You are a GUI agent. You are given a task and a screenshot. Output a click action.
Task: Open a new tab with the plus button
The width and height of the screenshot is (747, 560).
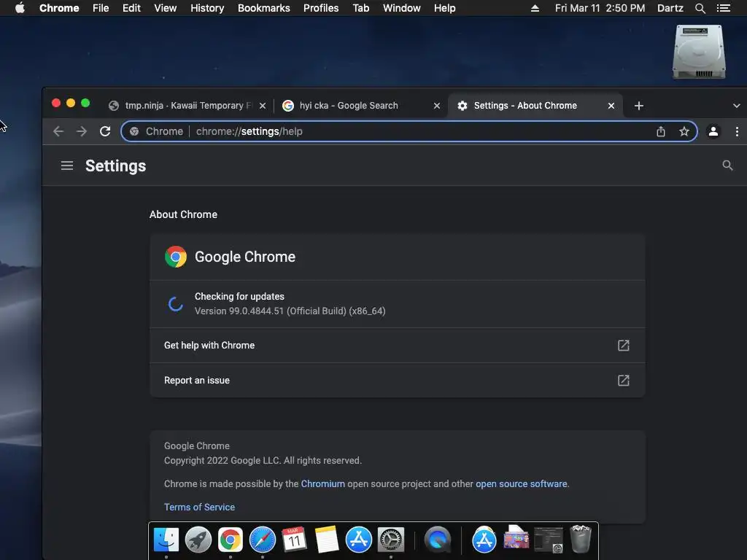point(639,106)
